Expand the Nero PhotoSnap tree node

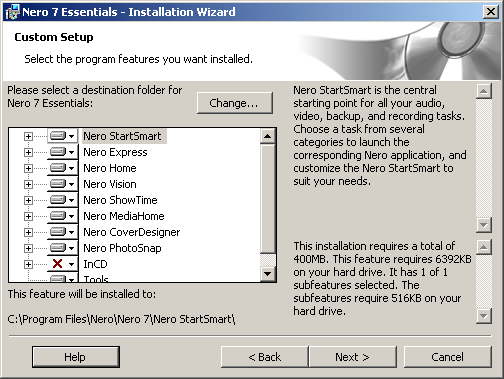pyautogui.click(x=28, y=248)
